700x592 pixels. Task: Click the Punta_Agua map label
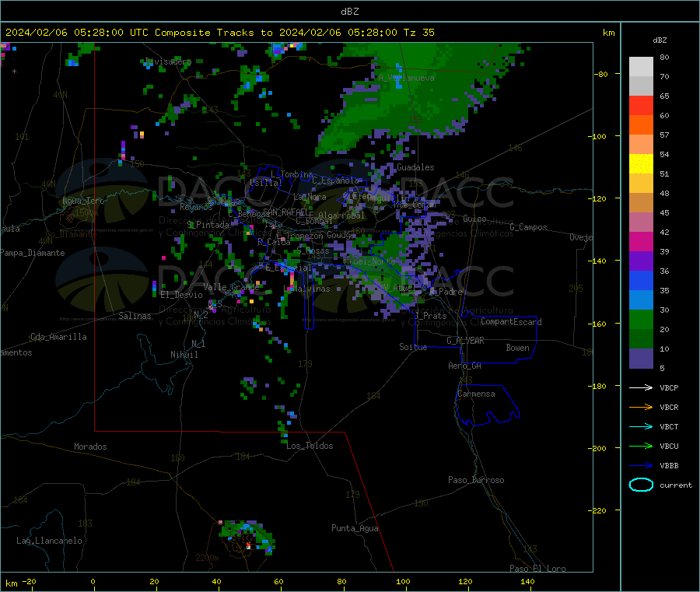click(x=355, y=528)
